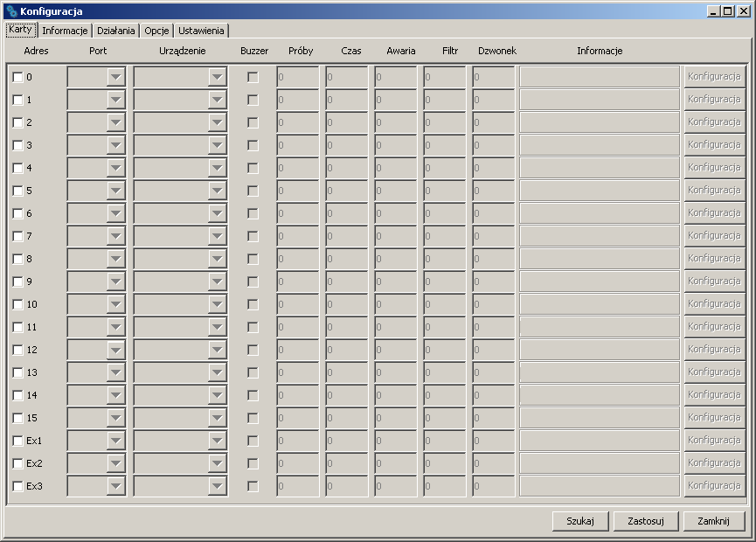
Task: Click the Filtr field in row 9
Action: [x=445, y=281]
